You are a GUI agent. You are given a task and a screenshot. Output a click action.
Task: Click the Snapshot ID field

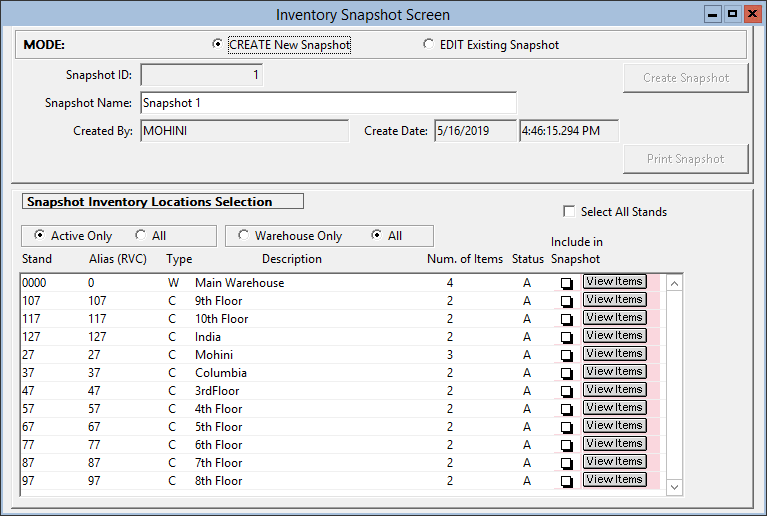(202, 75)
